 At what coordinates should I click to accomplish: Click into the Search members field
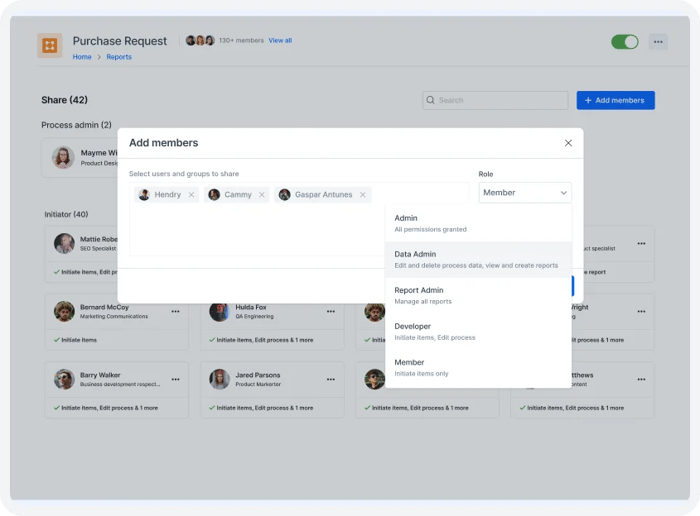pyautogui.click(x=495, y=100)
